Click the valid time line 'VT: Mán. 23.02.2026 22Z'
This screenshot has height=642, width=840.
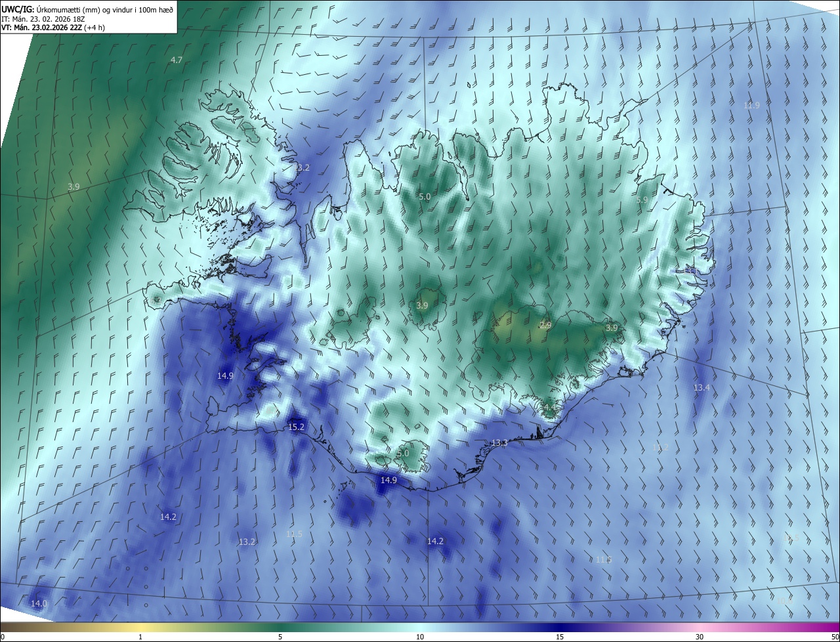click(x=53, y=28)
